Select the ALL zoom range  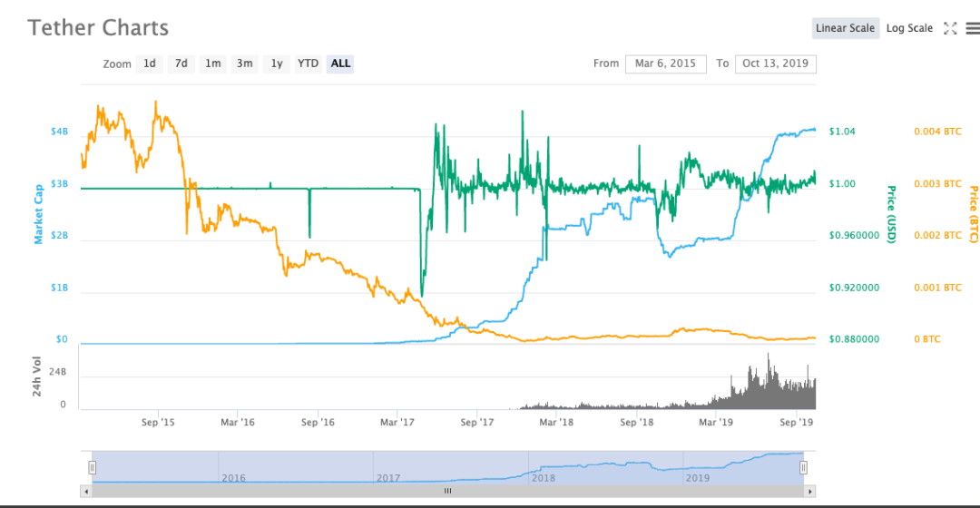coord(340,63)
